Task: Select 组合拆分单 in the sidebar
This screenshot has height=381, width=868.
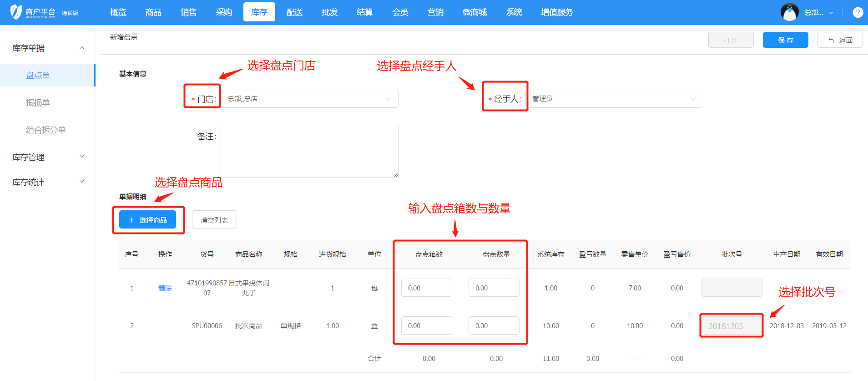Action: click(x=45, y=130)
